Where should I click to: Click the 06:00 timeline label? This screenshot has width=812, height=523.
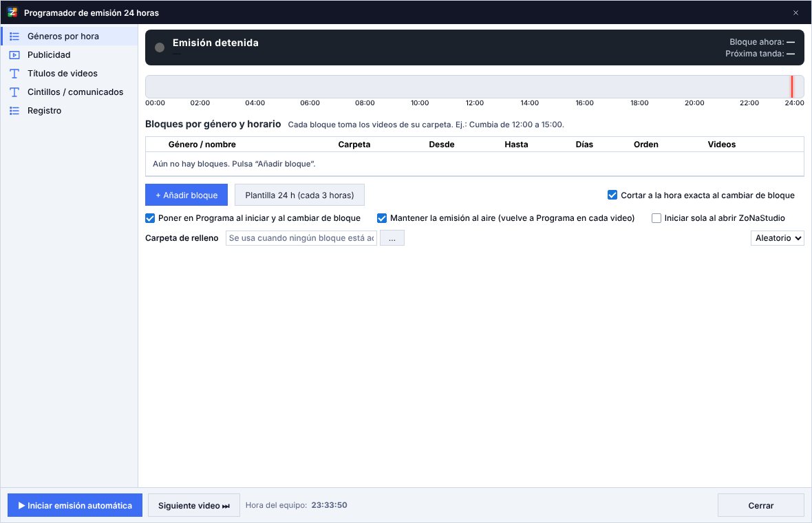(310, 103)
